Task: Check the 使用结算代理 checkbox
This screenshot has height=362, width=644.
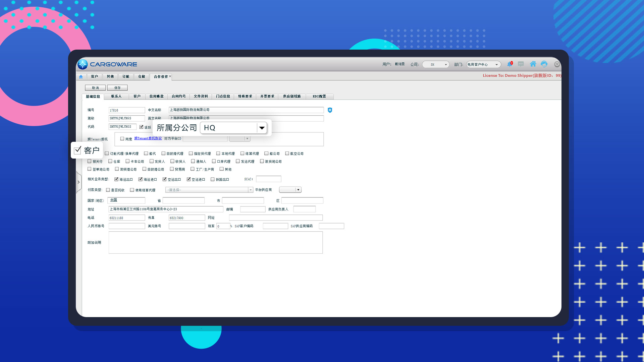Action: pos(132,190)
